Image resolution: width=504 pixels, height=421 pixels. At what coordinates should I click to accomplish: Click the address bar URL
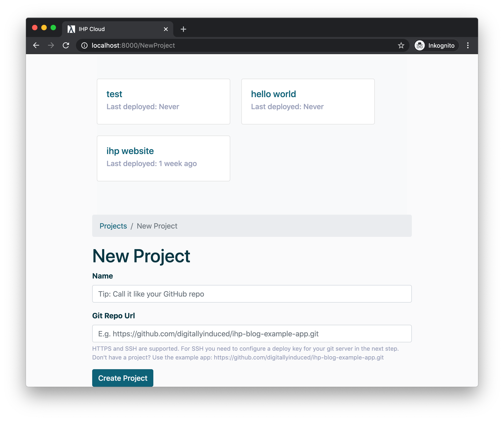coord(133,45)
